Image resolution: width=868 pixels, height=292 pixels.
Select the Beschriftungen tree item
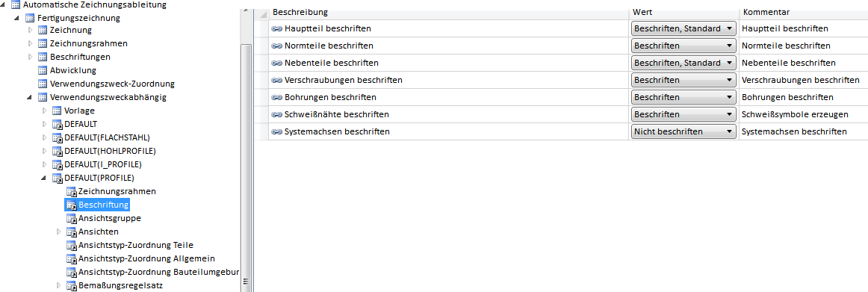80,57
